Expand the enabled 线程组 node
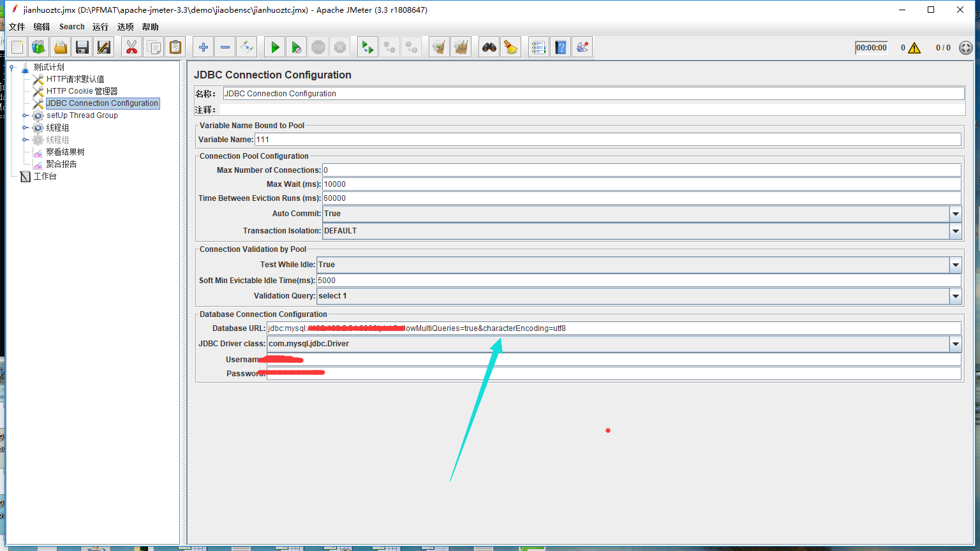The image size is (980, 551). click(x=25, y=128)
